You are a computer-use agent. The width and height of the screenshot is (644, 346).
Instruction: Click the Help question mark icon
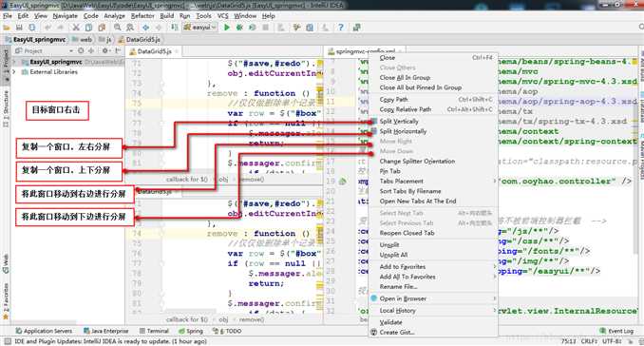pos(341,28)
